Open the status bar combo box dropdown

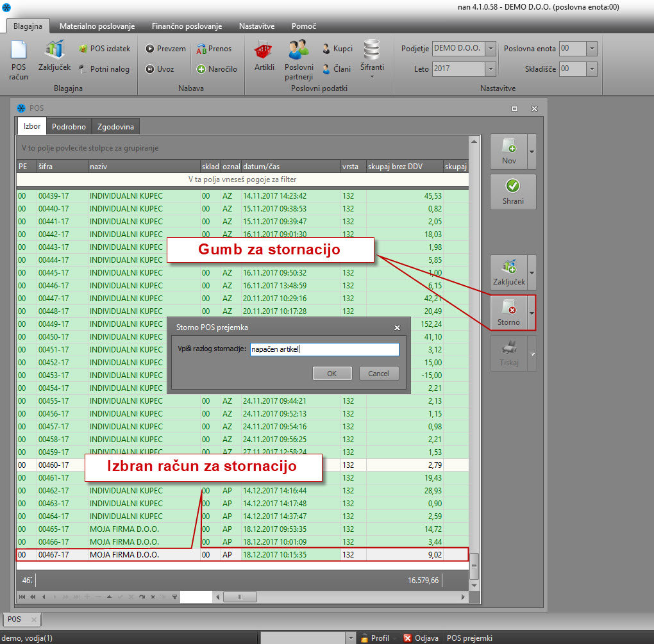pos(350,638)
